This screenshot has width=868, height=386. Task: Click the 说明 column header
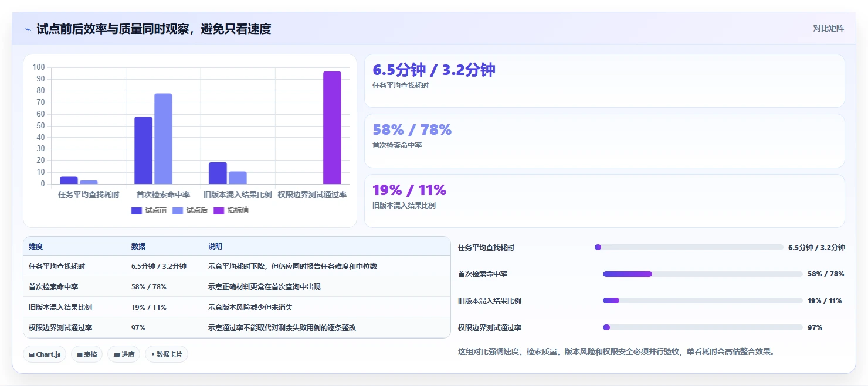pyautogui.click(x=215, y=247)
